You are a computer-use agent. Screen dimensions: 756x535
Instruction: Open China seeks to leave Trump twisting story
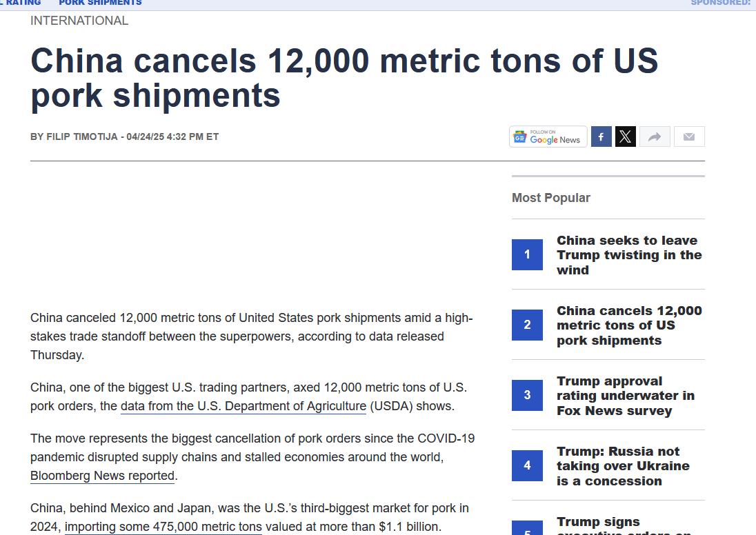[629, 255]
